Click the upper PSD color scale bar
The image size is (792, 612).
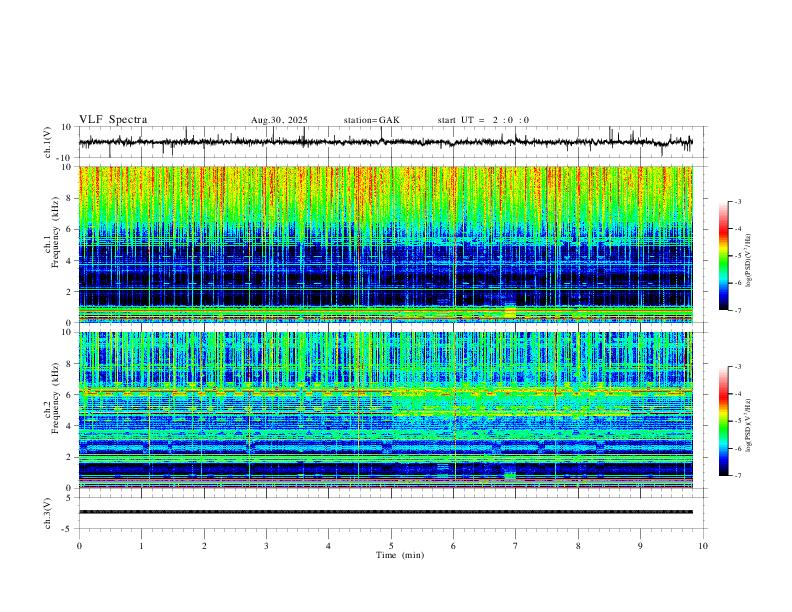tap(724, 256)
